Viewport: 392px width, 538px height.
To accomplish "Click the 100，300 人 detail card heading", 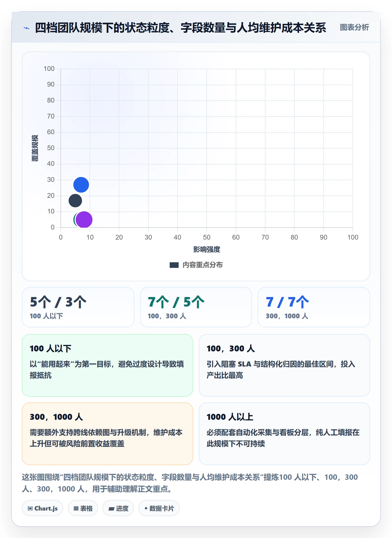I will click(231, 349).
